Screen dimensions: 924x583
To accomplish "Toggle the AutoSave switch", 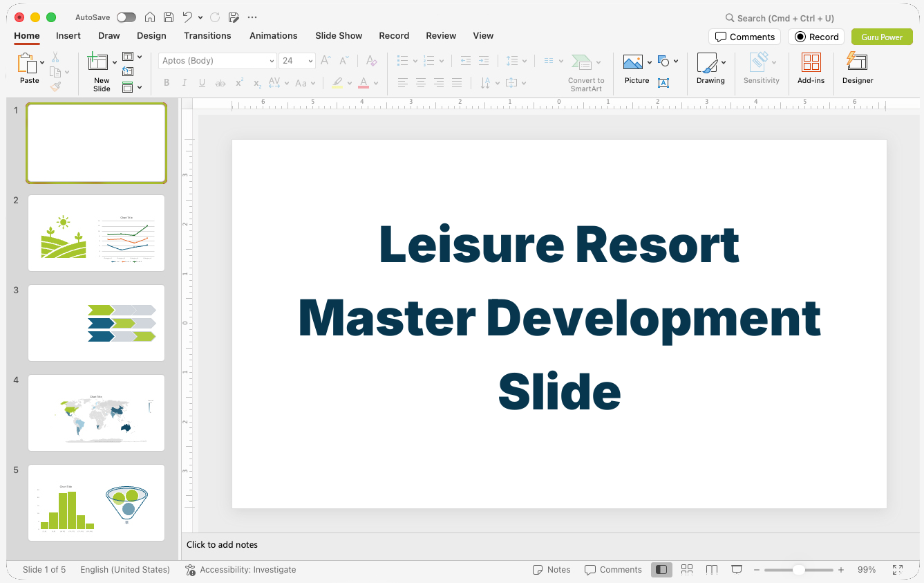I will coord(126,17).
